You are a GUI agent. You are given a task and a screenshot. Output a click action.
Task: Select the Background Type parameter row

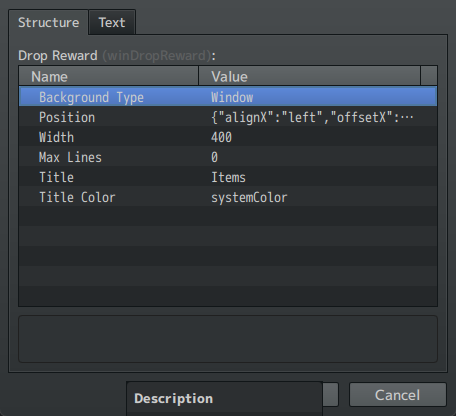point(228,97)
